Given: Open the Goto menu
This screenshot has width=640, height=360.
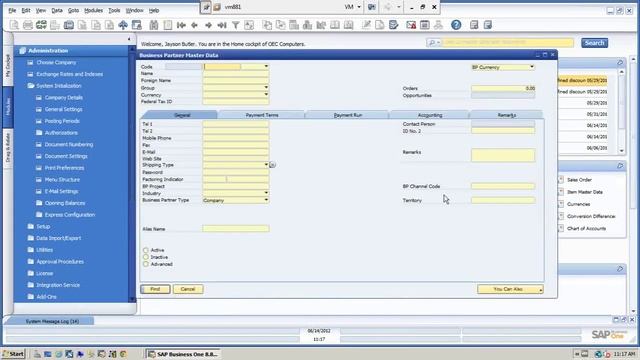Looking at the screenshot, I should point(73,10).
